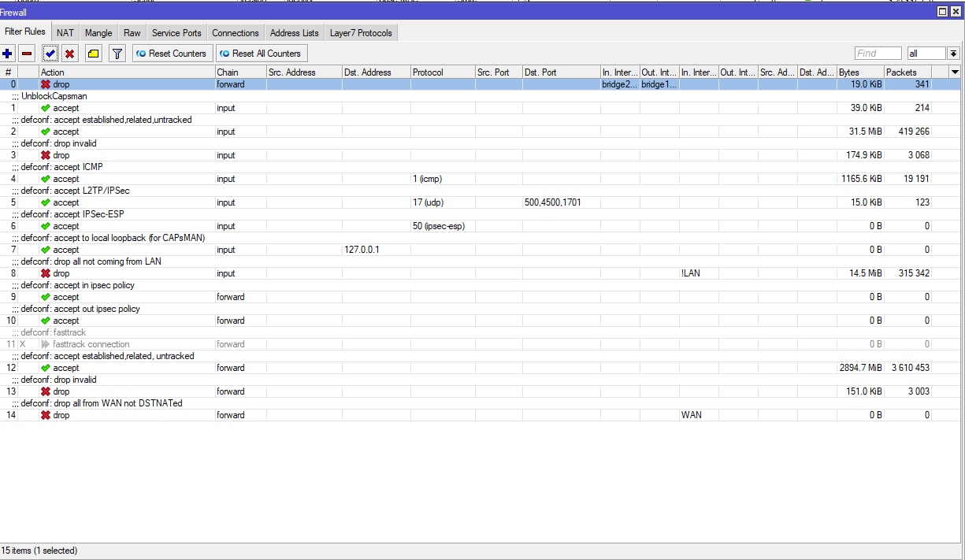The width and height of the screenshot is (965, 560).
Task: Switch to the Mangle tab
Action: [x=98, y=32]
